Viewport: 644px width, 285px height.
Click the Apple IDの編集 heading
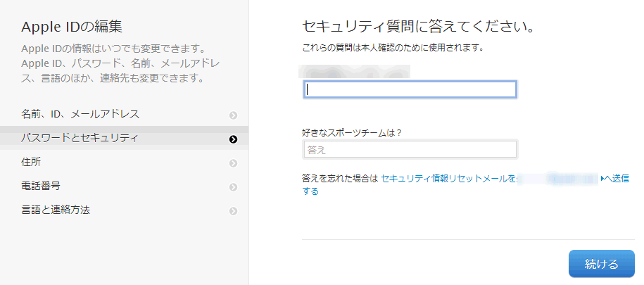pyautogui.click(x=72, y=27)
